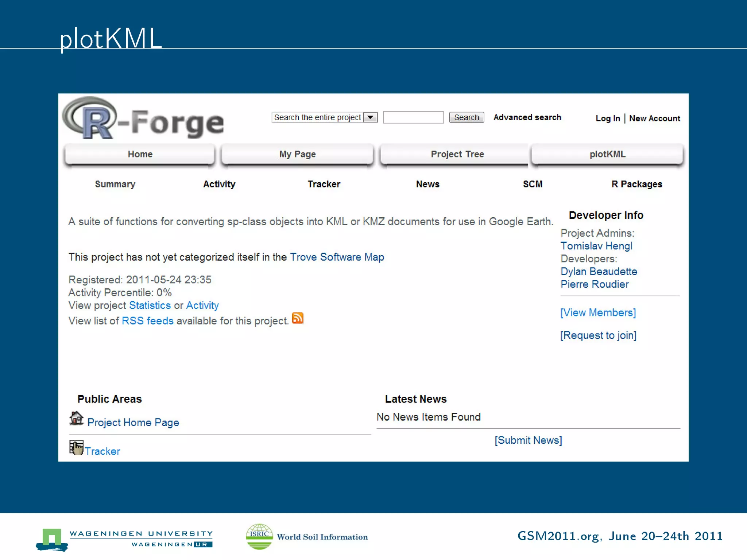747x560 pixels.
Task: Click the GSM2011.org footer text
Action: click(620, 536)
